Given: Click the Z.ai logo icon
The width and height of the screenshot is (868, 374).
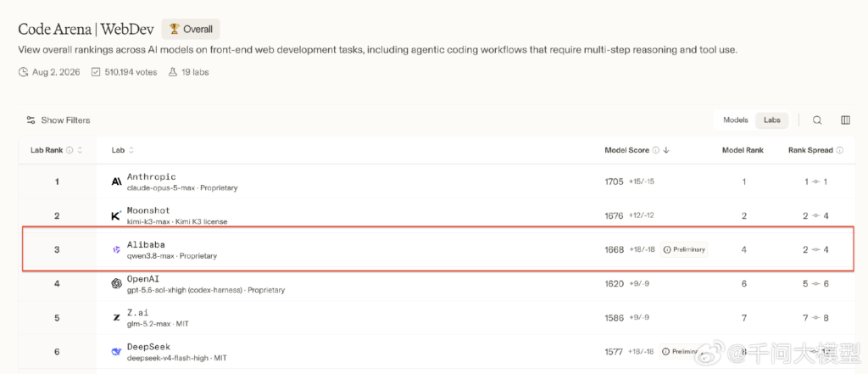Looking at the screenshot, I should [116, 318].
